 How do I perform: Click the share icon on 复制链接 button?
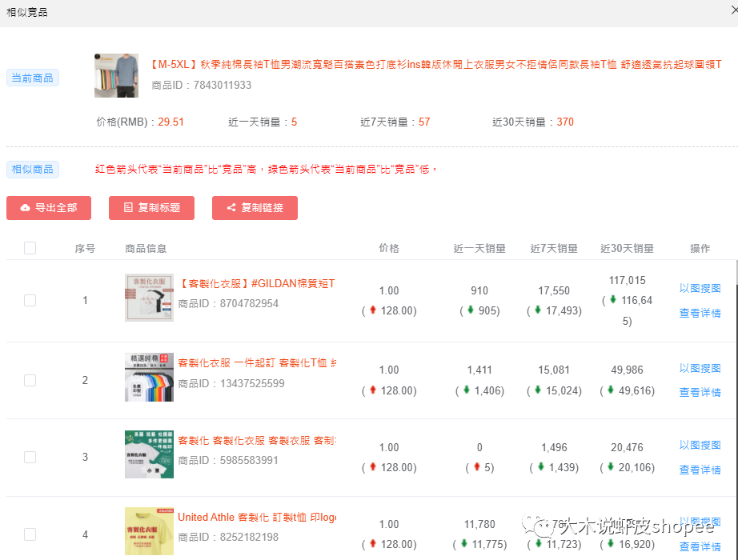pos(231,207)
